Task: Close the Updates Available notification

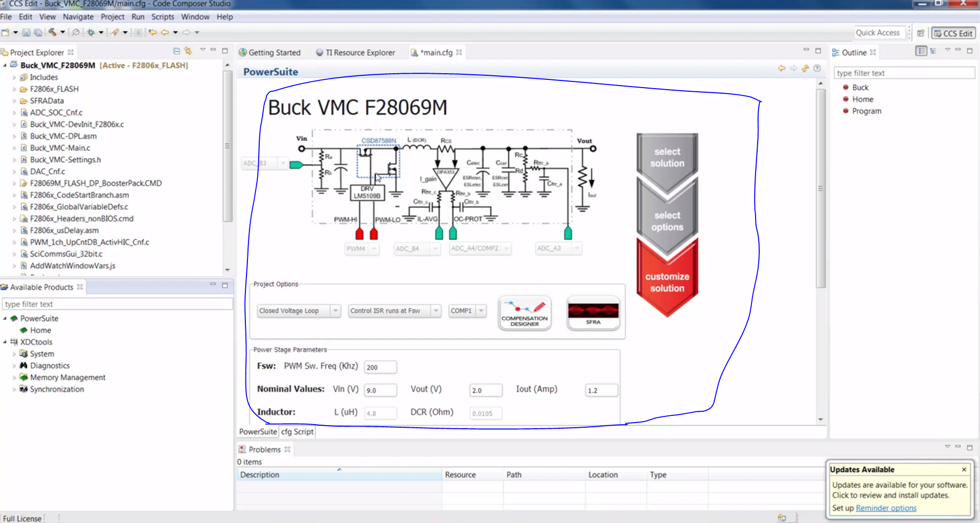Action: [964, 469]
